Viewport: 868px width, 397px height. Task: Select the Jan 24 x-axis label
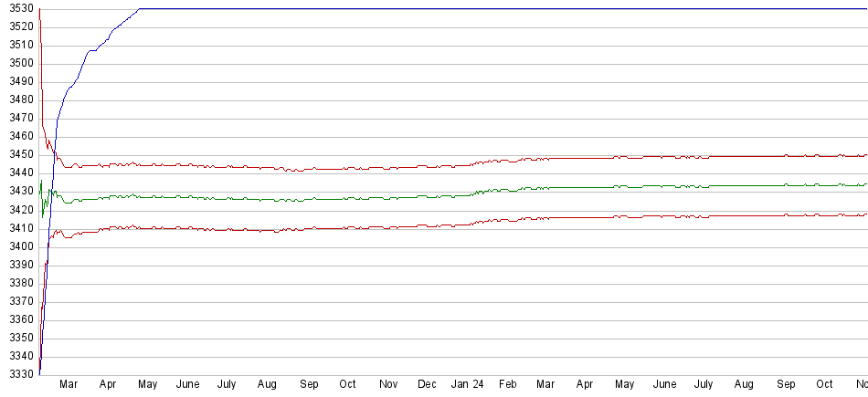coord(467,385)
